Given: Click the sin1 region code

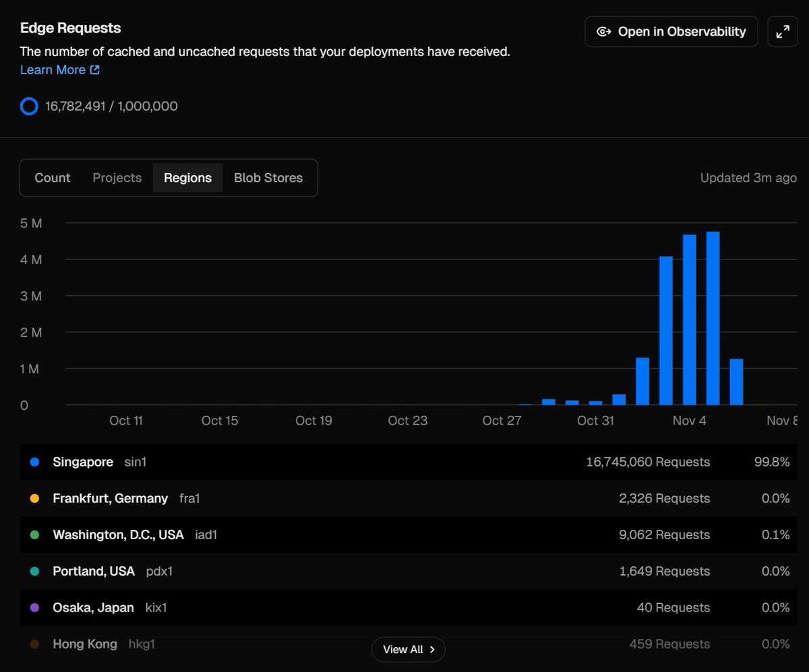Looking at the screenshot, I should 136,462.
